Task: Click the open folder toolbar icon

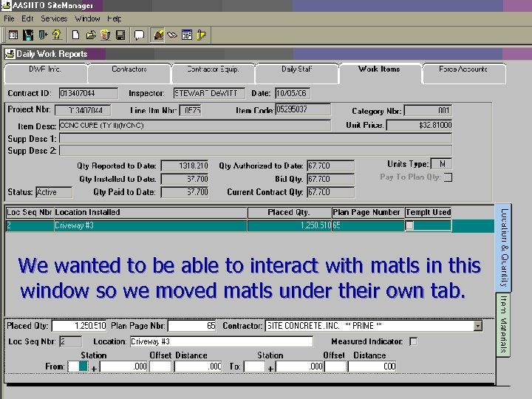Action: (x=91, y=35)
